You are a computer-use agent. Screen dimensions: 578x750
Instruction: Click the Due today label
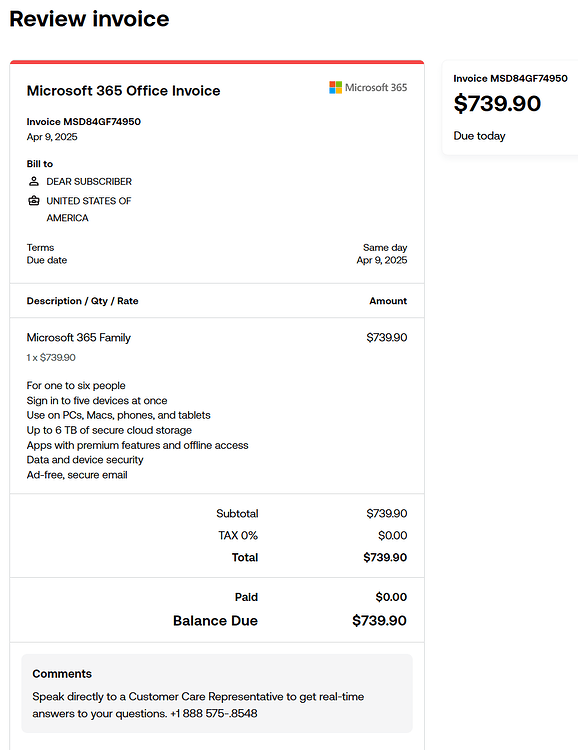(479, 136)
